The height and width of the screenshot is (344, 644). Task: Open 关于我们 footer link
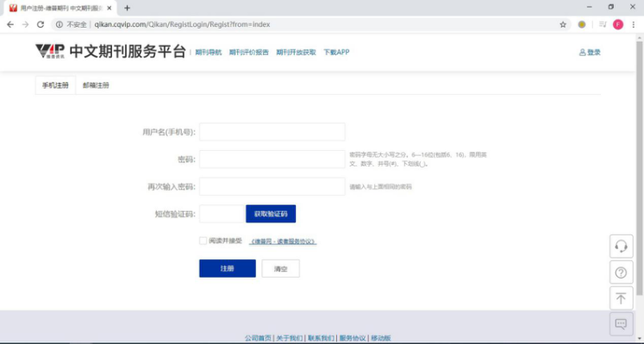[x=290, y=338]
